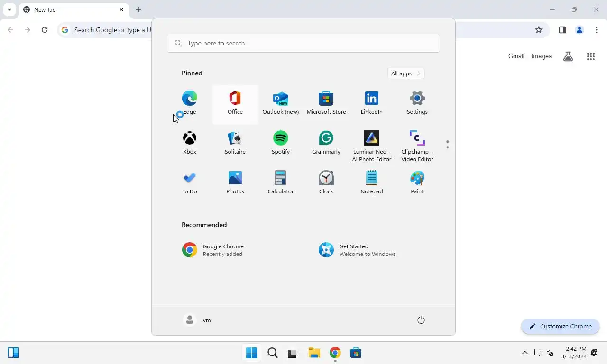
Task: Show hidden system tray icons
Action: click(x=524, y=353)
